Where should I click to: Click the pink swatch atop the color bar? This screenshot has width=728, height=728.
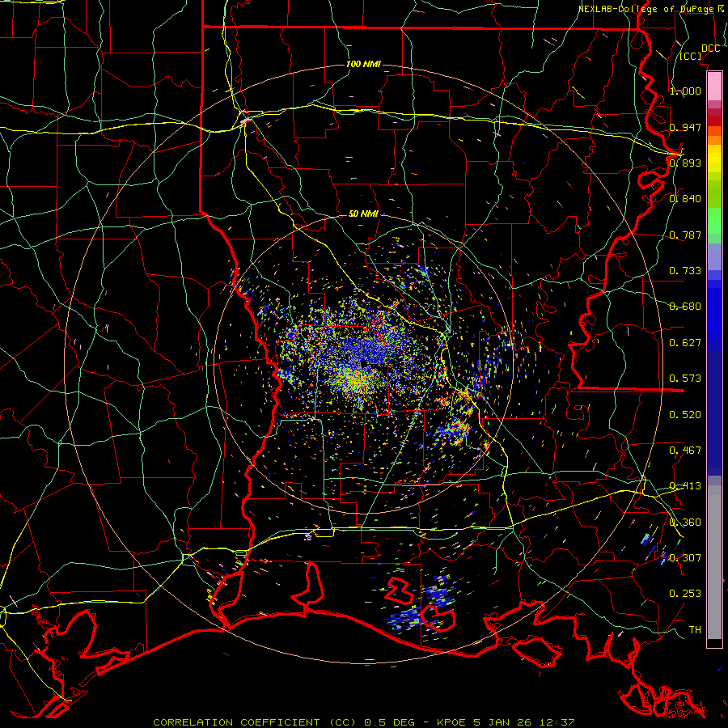tap(714, 86)
